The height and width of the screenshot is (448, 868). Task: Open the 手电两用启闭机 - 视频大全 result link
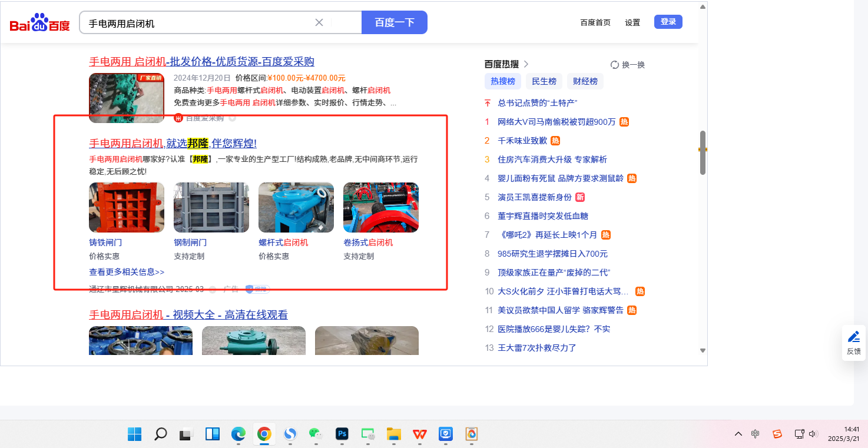(x=188, y=315)
